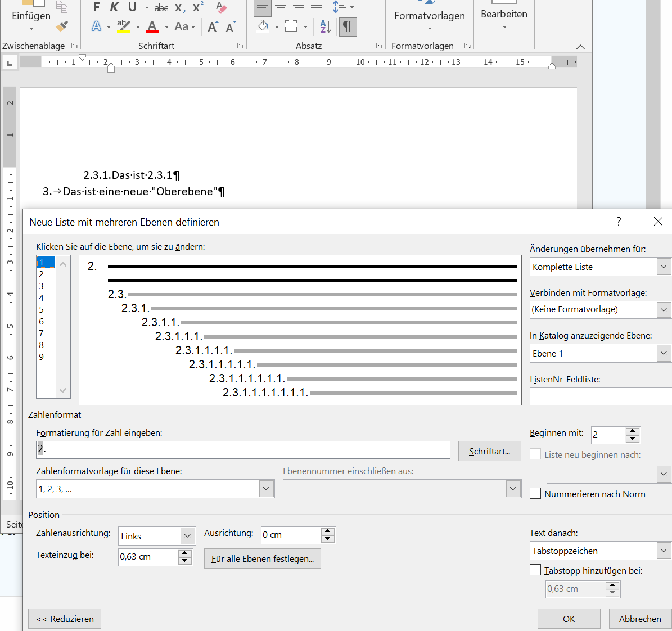This screenshot has height=631, width=672.
Task: Apply shading with the paint bucket icon
Action: [263, 26]
